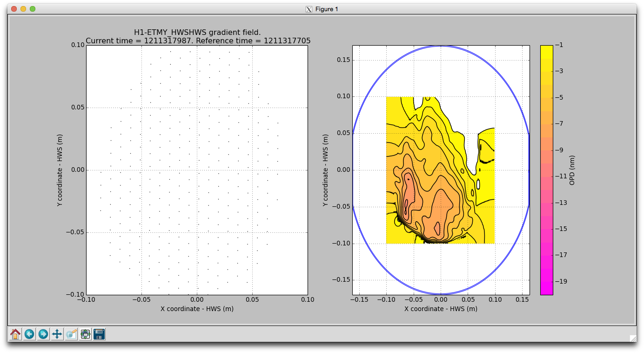Click the yellow top of the OPD colorbar
Viewport: 644px width, 353px height.
(546, 48)
